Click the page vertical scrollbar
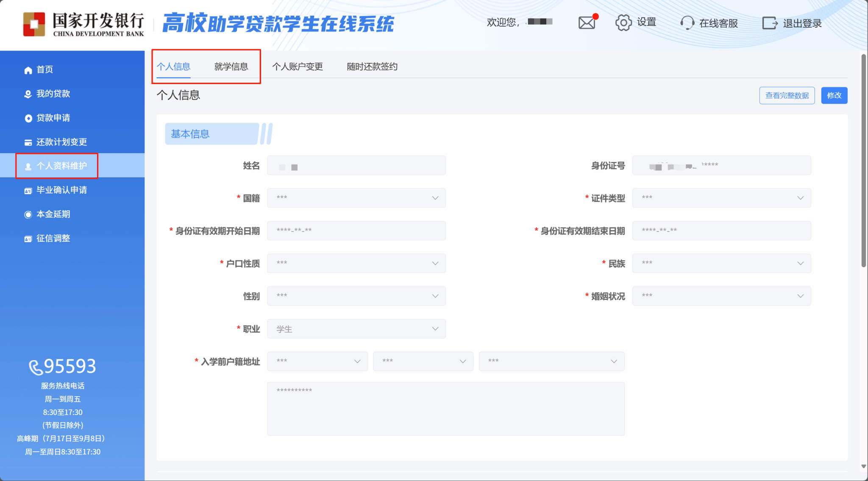The width and height of the screenshot is (868, 481). coord(863,161)
